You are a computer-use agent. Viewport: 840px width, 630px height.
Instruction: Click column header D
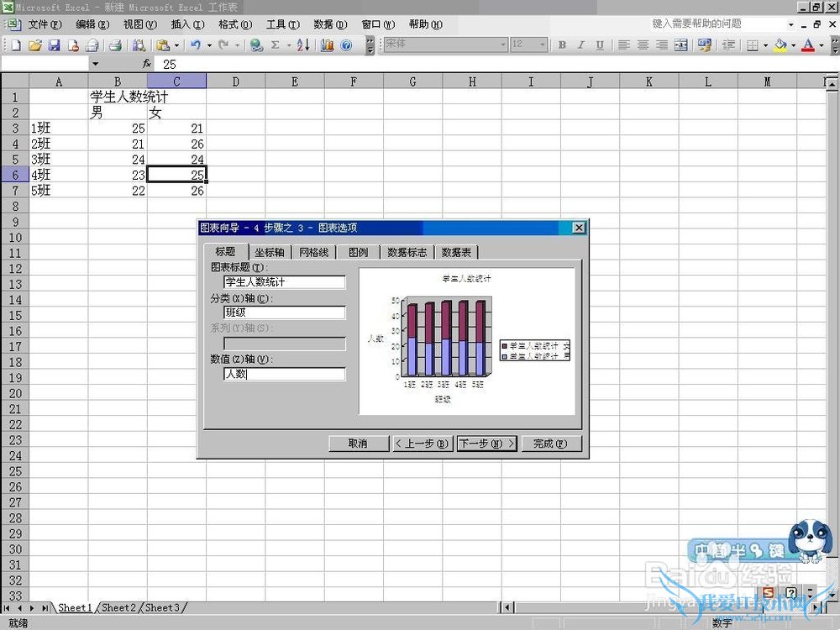[x=236, y=82]
